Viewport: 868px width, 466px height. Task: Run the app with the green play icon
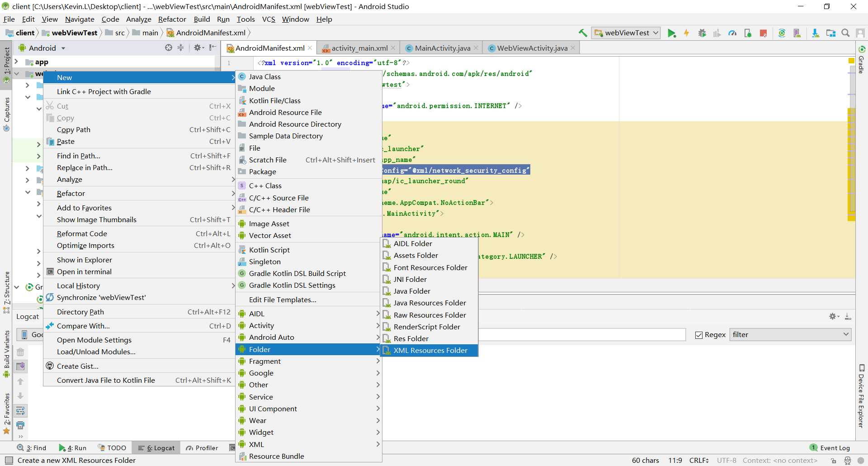[x=672, y=33]
